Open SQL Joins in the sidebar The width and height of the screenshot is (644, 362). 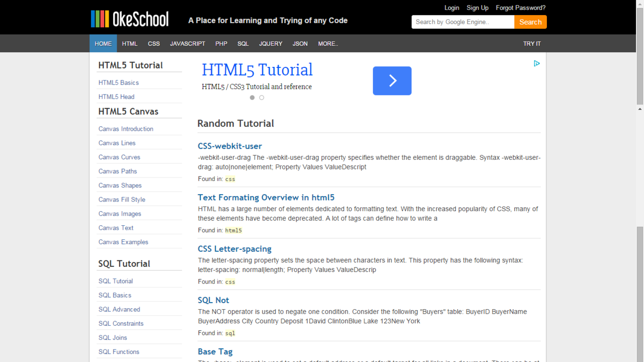113,337
